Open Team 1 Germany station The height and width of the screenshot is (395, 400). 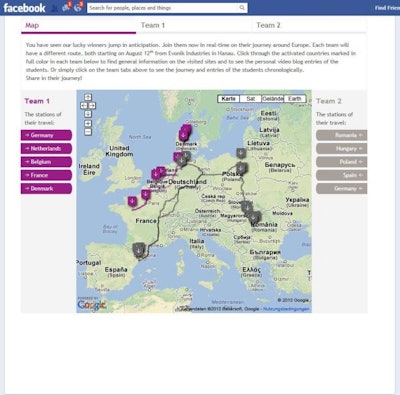(46, 135)
